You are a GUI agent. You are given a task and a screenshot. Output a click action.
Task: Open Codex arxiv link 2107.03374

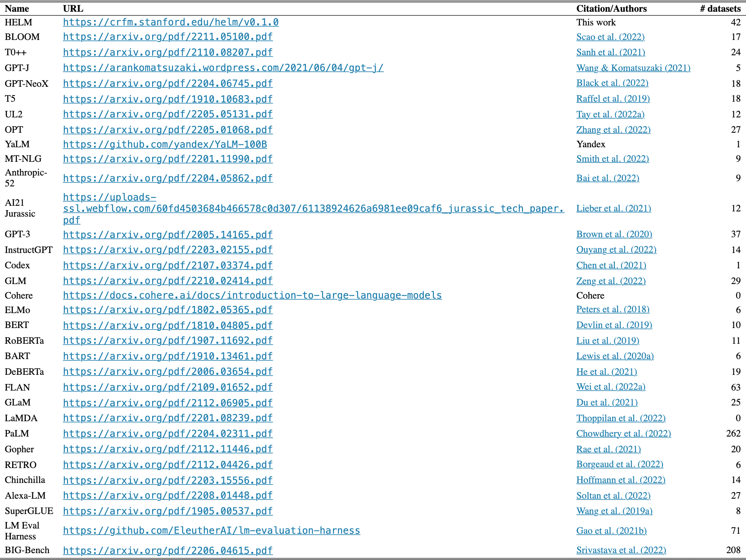(168, 265)
